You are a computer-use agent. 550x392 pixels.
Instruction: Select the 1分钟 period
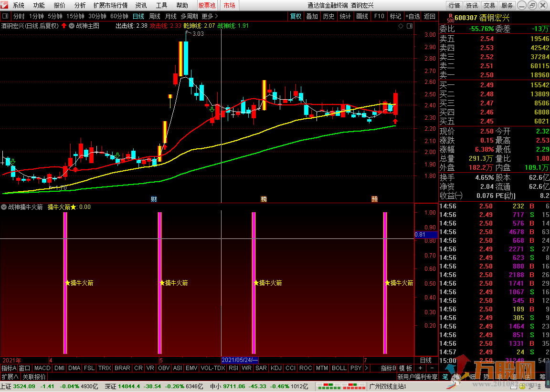[x=36, y=17]
